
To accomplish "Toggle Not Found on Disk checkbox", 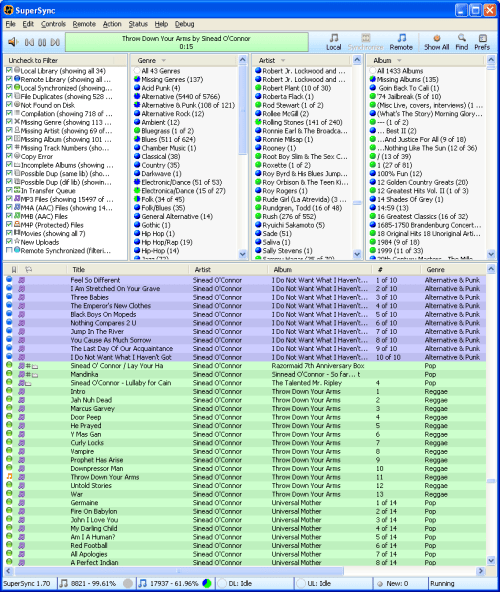I will pyautogui.click(x=9, y=105).
